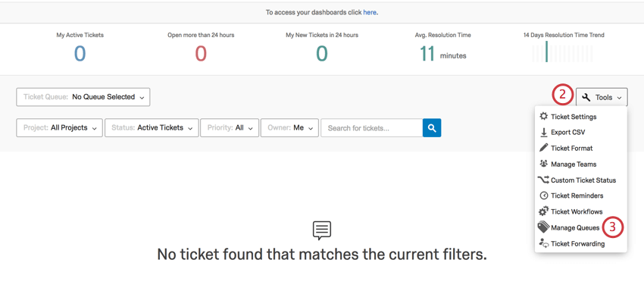Click the Ticket Reminders clock icon
The image size is (644, 288).
pyautogui.click(x=544, y=196)
